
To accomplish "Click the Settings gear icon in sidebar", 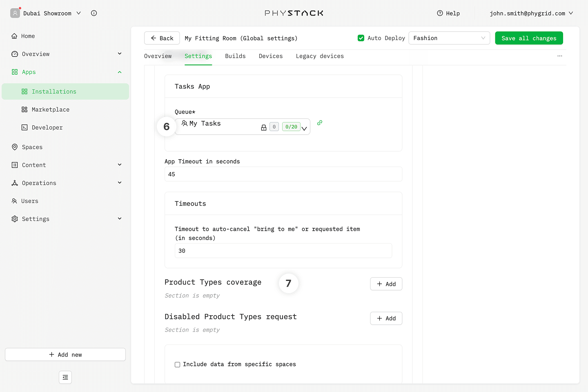I will 15,219.
